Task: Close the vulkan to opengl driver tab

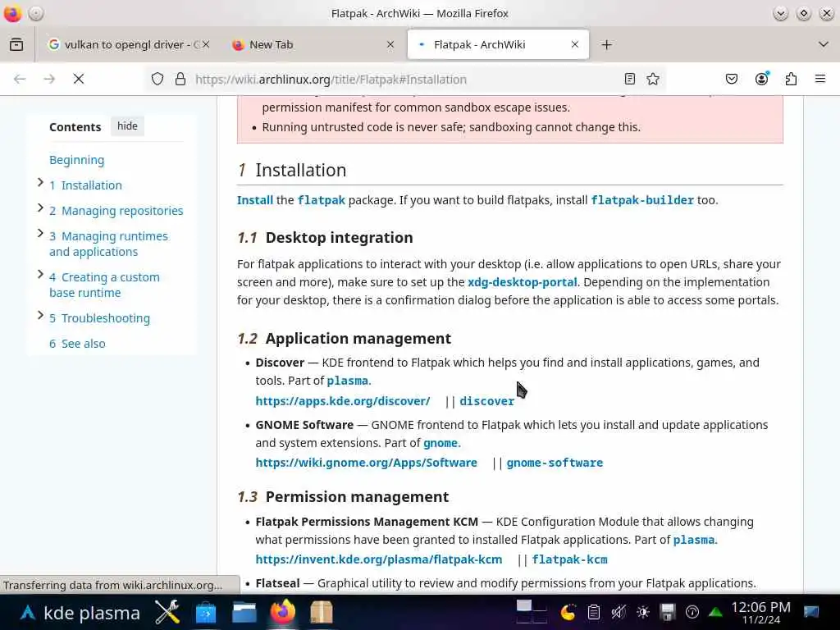Action: click(x=206, y=44)
